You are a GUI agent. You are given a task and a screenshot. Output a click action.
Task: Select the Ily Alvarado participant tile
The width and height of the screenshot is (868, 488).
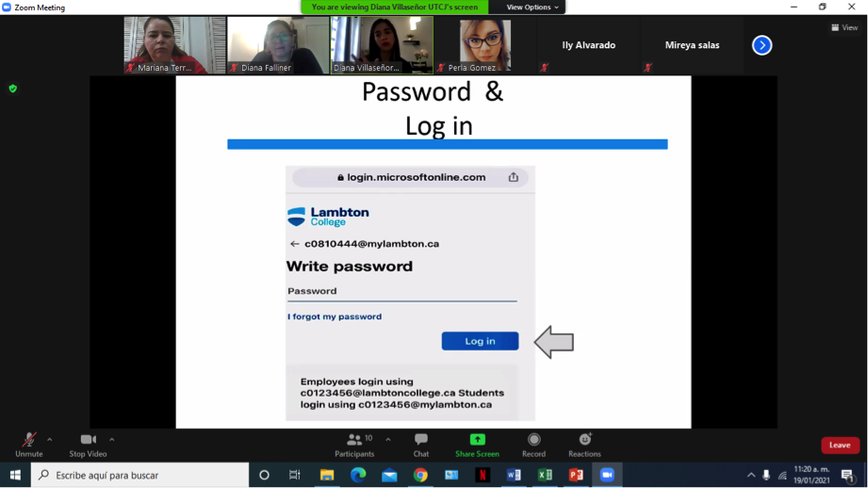pos(588,45)
